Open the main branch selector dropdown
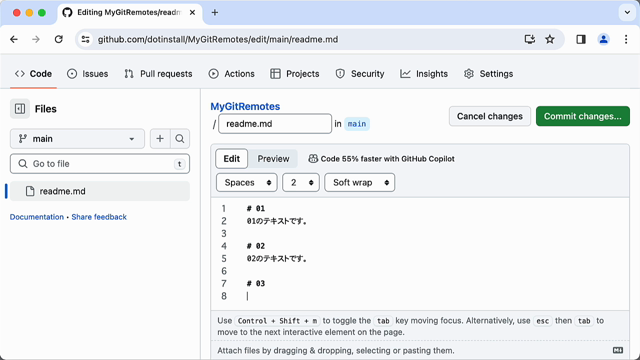Image resolution: width=640 pixels, height=360 pixels. (77, 139)
